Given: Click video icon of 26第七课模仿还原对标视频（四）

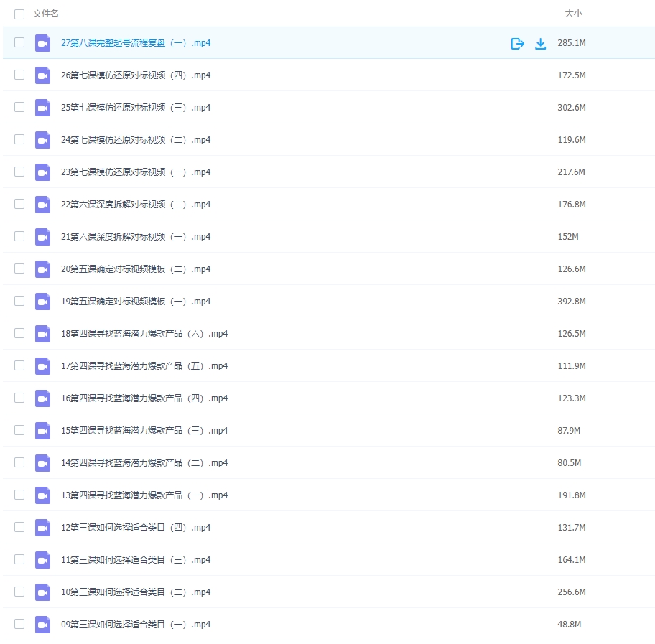Looking at the screenshot, I should (42, 75).
